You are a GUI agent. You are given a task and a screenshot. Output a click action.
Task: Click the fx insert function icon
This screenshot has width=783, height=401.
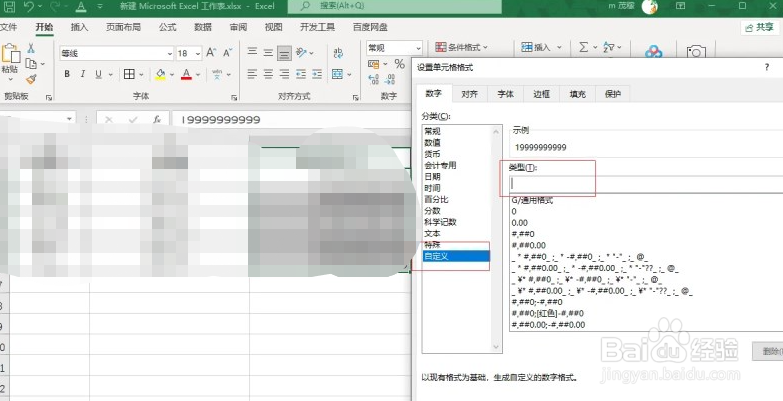[157, 120]
